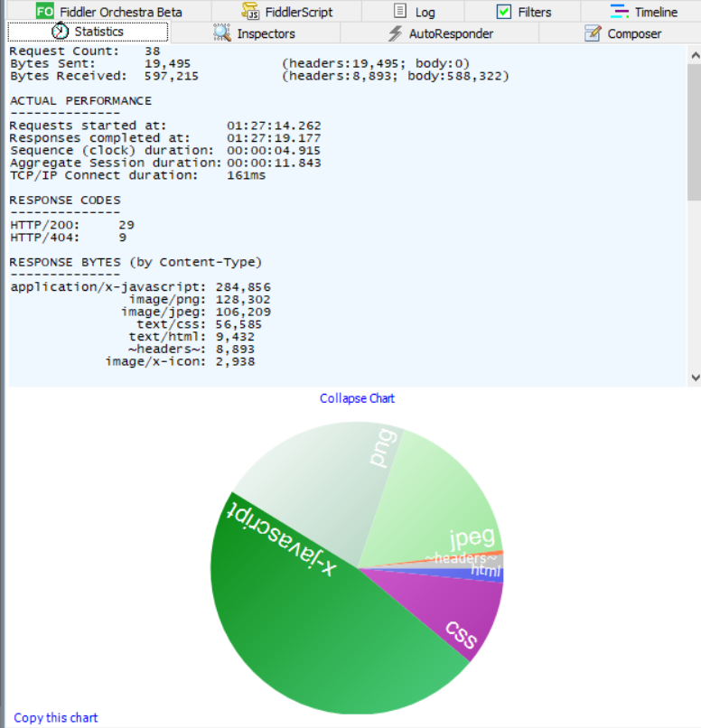The image size is (701, 728).
Task: Switch to the Inspectors tab
Action: point(266,33)
